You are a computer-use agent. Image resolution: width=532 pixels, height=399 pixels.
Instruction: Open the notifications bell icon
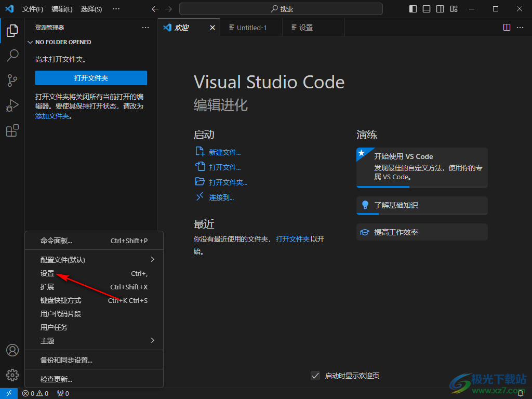[x=521, y=393]
